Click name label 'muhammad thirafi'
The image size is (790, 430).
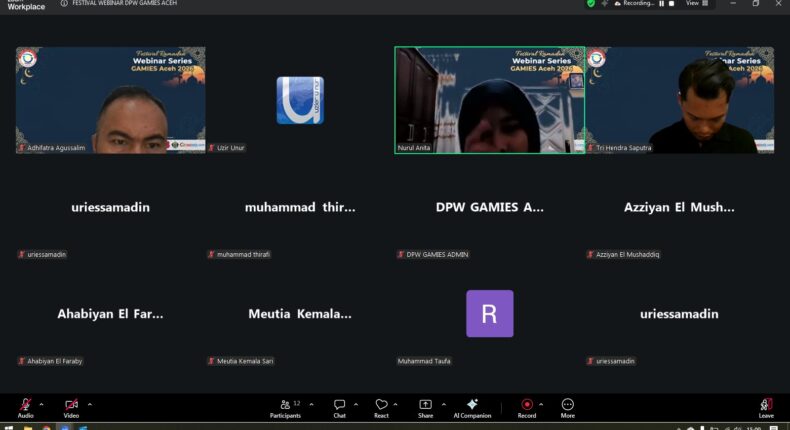pos(243,255)
